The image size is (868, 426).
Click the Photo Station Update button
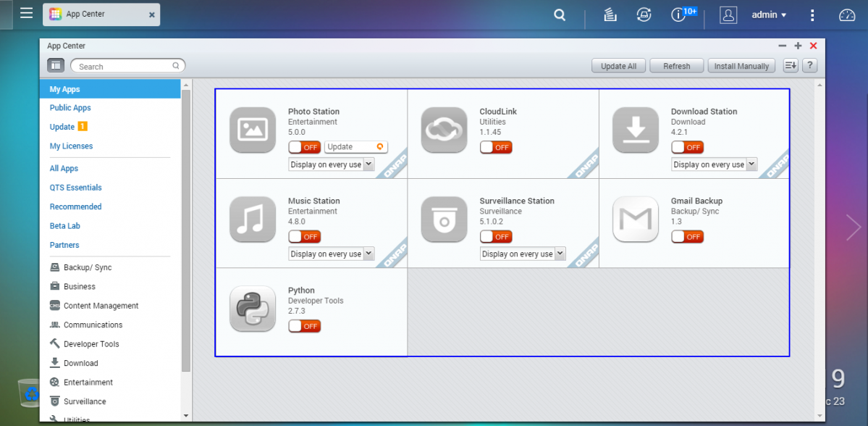[356, 147]
